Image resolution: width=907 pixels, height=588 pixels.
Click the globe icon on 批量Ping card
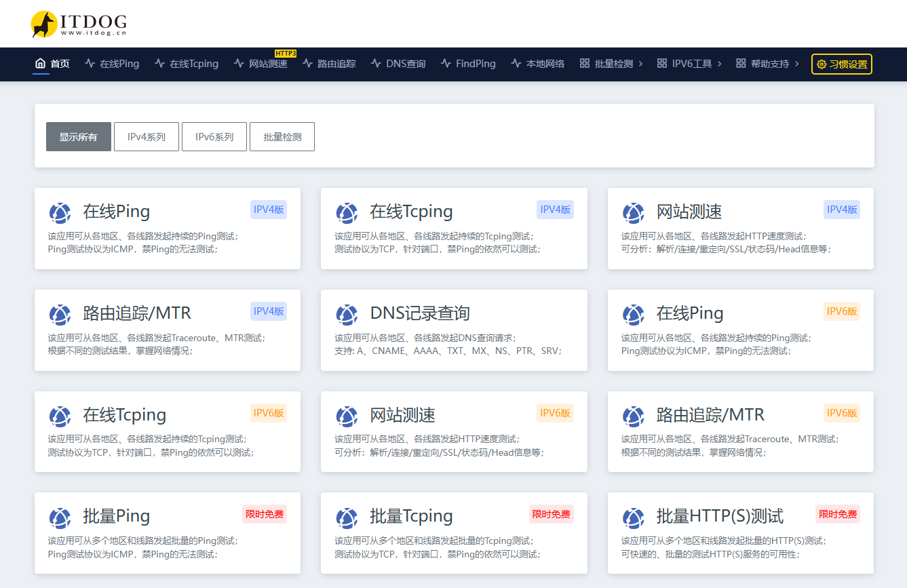coord(60,517)
